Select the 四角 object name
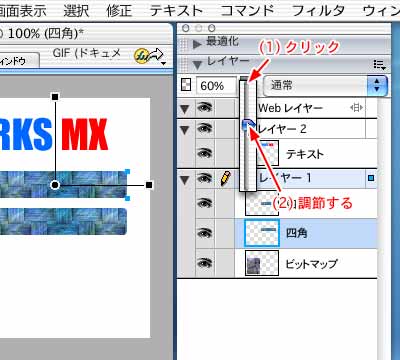This screenshot has height=360, width=400. 297,233
